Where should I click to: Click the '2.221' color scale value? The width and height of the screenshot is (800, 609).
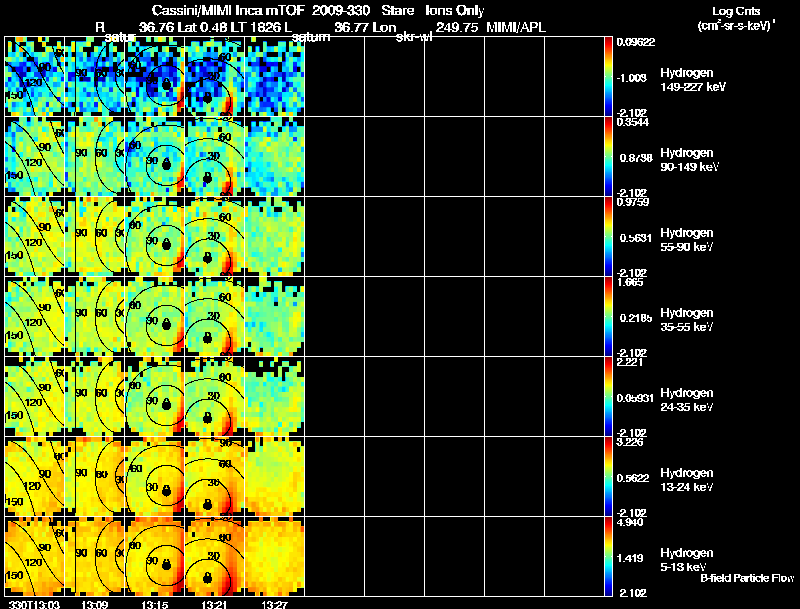tap(630, 362)
